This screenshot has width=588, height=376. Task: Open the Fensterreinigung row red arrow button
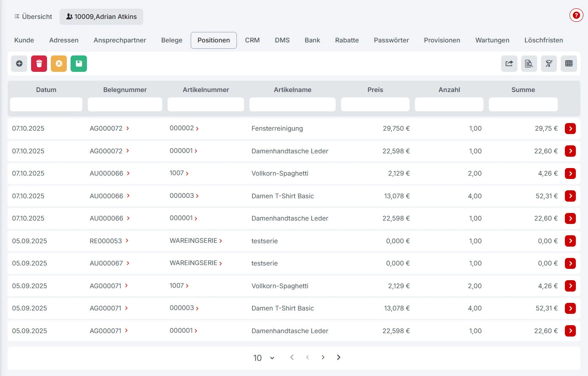(570, 129)
